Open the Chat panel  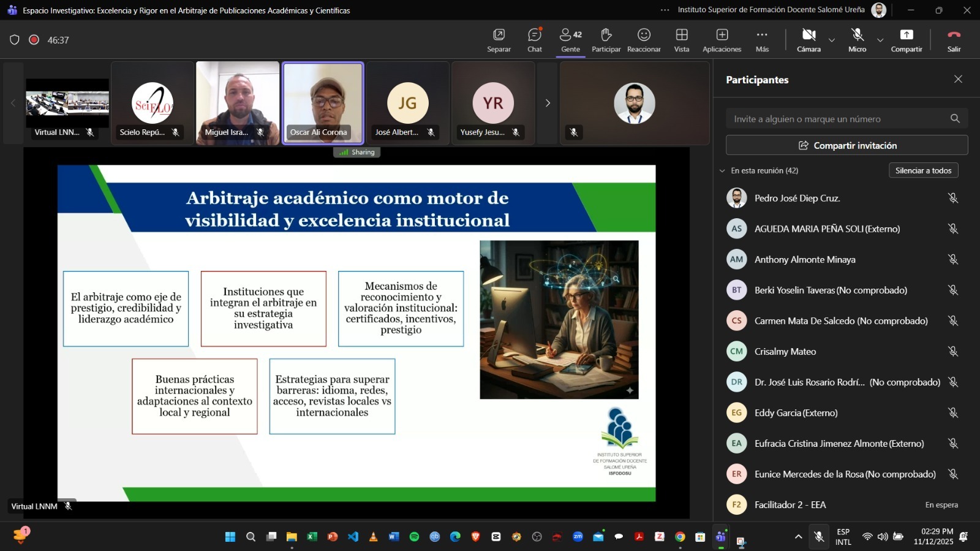[x=535, y=40]
